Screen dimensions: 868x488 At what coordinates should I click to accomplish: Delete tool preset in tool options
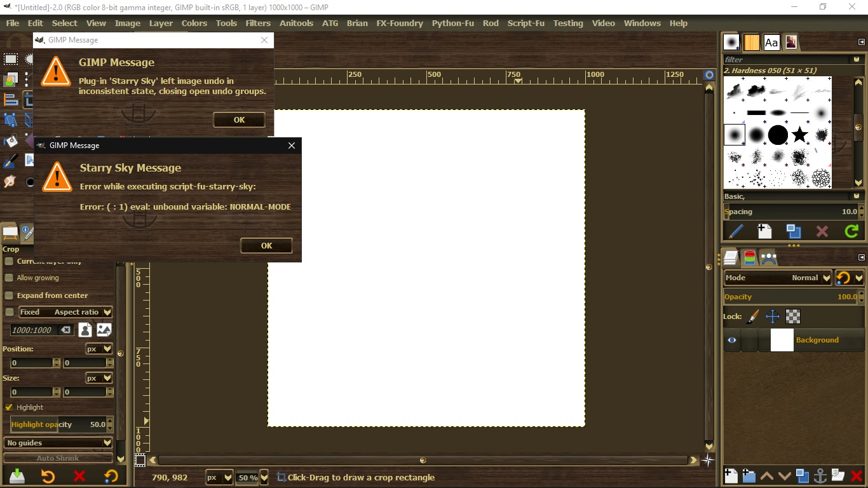[79, 476]
